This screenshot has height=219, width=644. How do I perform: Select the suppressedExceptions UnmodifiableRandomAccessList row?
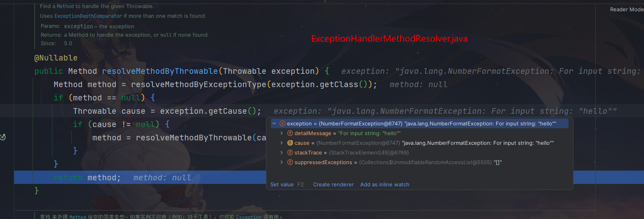(419, 162)
